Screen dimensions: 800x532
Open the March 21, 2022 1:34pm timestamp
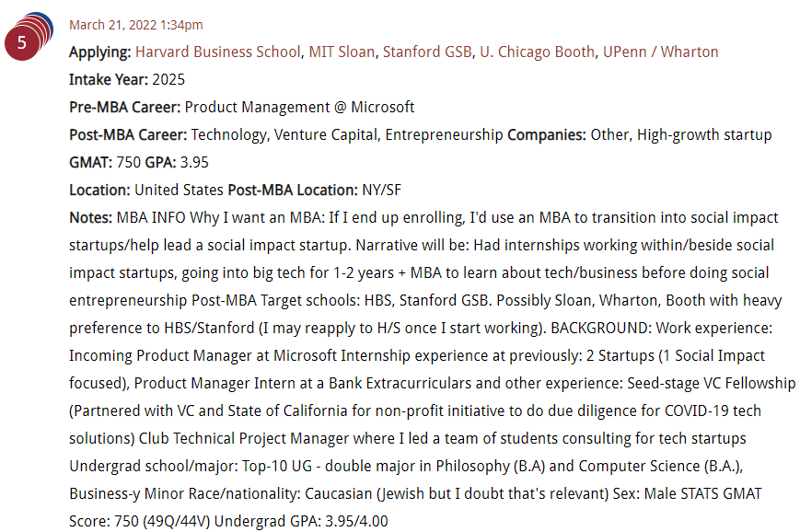coord(135,25)
